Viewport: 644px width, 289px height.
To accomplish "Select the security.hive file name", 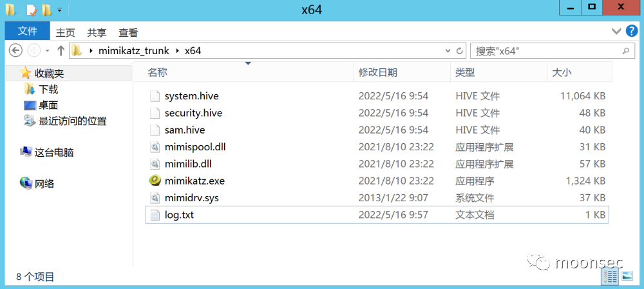I will [193, 113].
